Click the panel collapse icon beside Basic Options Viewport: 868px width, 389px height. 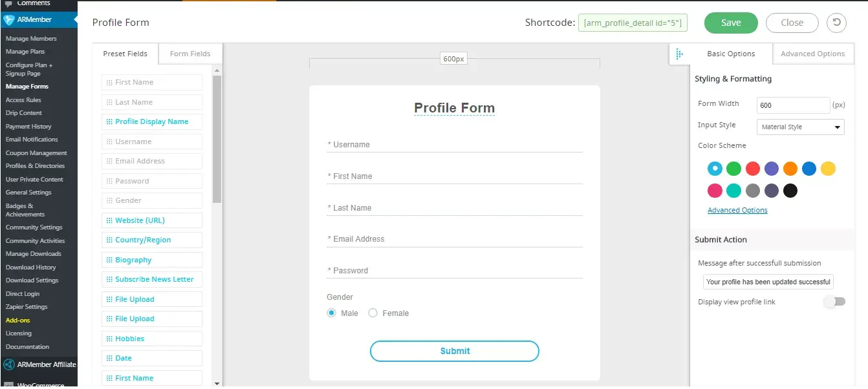coord(679,54)
